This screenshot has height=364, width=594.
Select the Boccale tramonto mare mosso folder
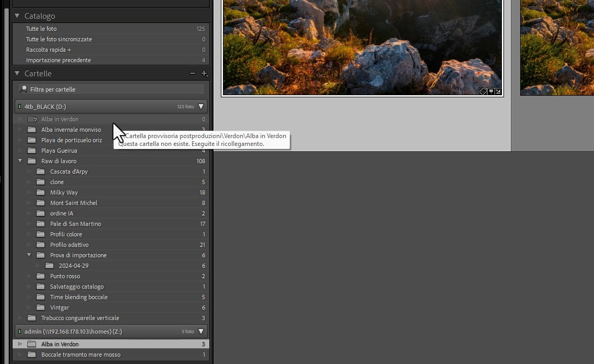pyautogui.click(x=81, y=355)
